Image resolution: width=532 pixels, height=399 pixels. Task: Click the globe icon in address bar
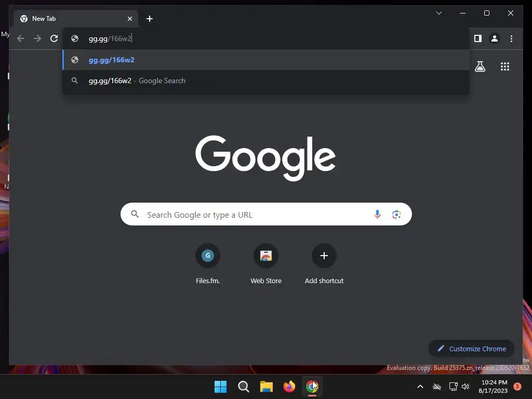(x=75, y=38)
